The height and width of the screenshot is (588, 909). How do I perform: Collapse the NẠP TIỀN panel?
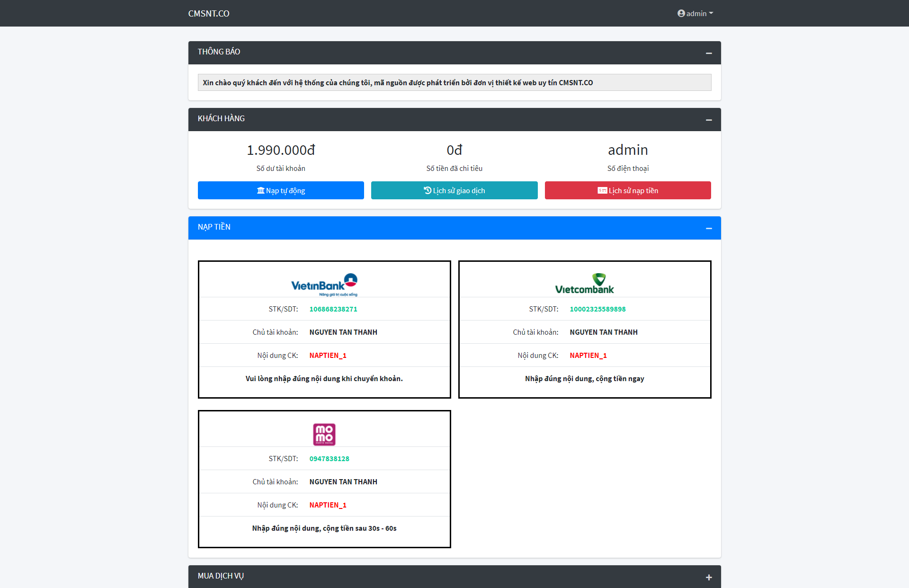(709, 228)
